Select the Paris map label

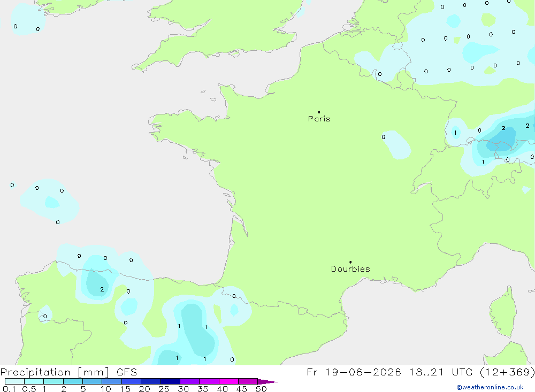pos(319,119)
